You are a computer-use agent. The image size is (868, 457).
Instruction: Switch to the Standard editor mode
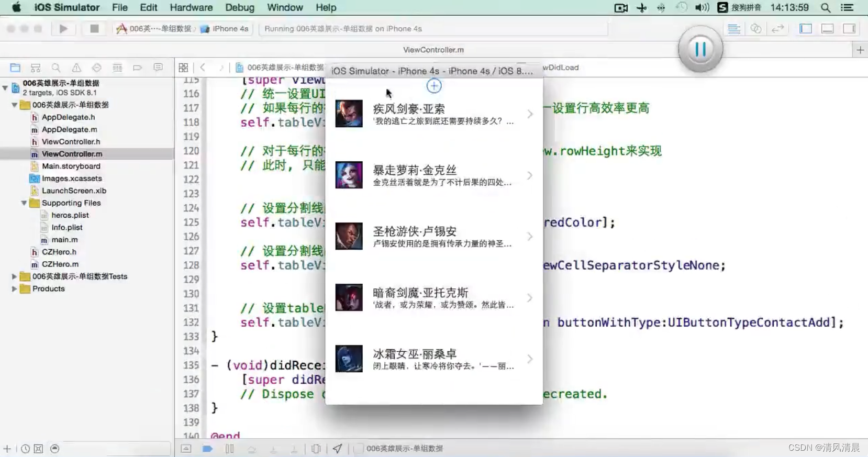[x=734, y=29]
